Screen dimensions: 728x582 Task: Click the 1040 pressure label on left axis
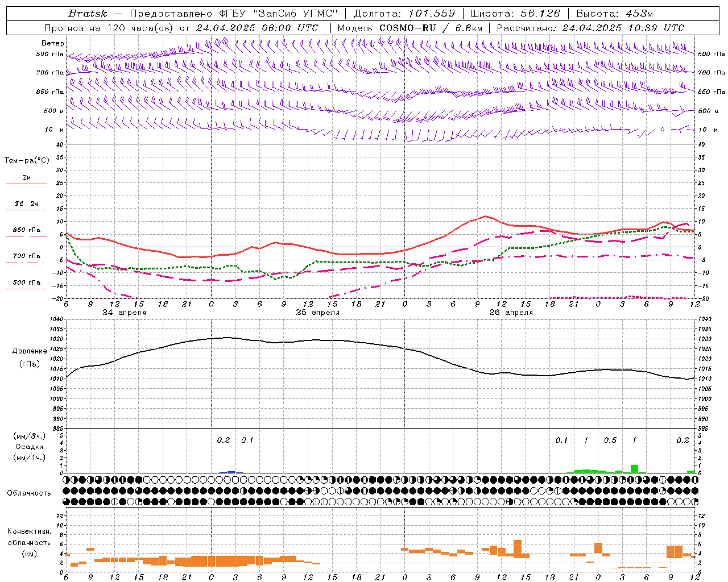coord(55,319)
